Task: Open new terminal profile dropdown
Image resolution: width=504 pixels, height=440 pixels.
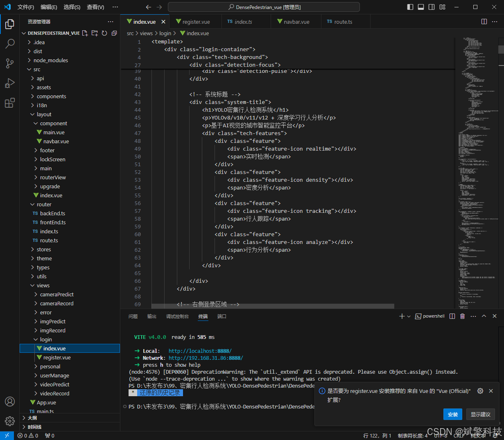Action: click(x=409, y=316)
